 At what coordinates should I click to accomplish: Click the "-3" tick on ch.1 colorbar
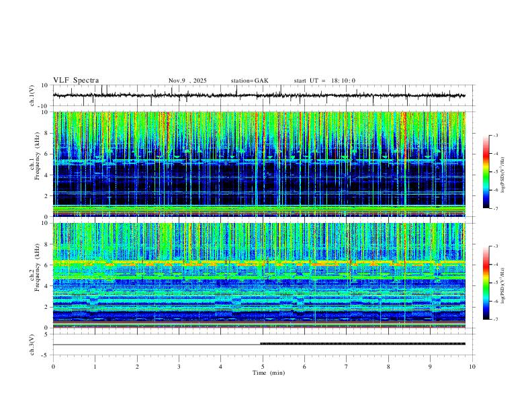496,135
